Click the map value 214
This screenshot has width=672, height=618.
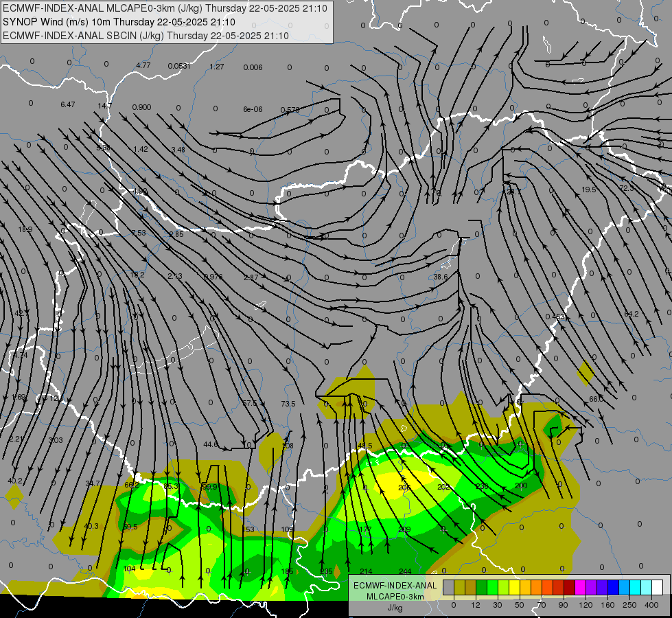pyautogui.click(x=366, y=571)
